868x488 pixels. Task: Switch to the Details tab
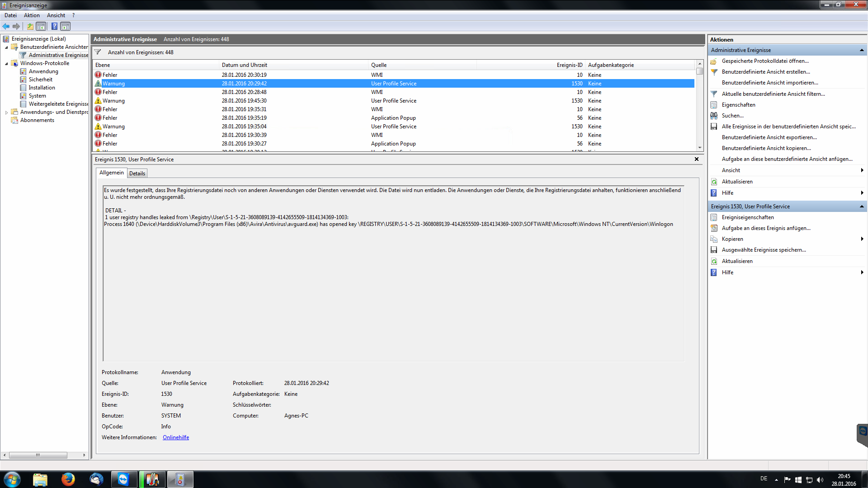coord(137,174)
